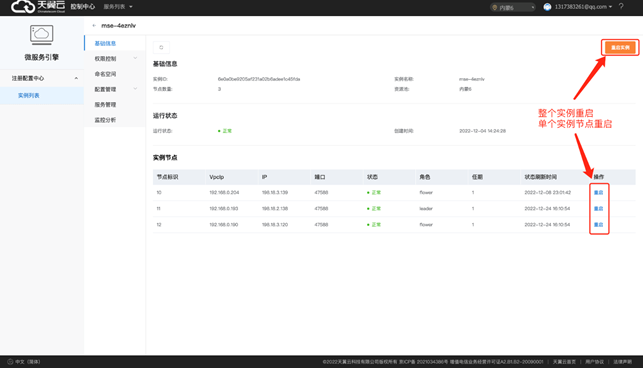Switch language via 中文 (简体)
The width and height of the screenshot is (643, 368).
27,362
